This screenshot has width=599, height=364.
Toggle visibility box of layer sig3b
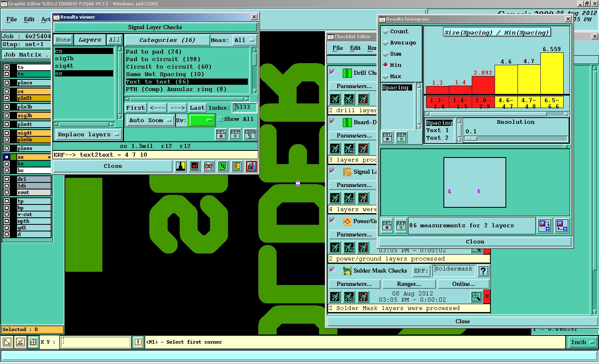[7, 116]
